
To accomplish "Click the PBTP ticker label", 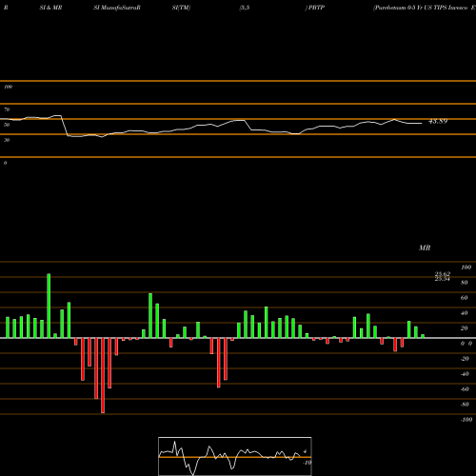I will [316, 8].
